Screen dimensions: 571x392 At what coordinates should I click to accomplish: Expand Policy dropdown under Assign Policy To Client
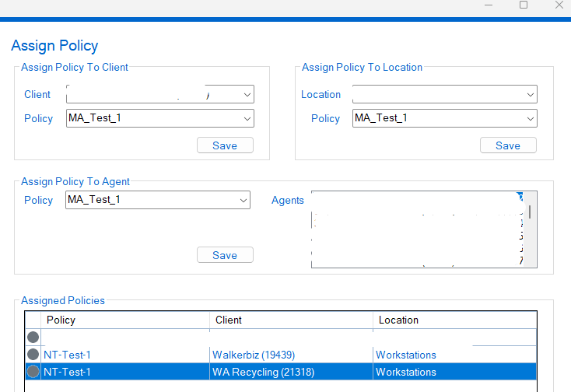(247, 119)
